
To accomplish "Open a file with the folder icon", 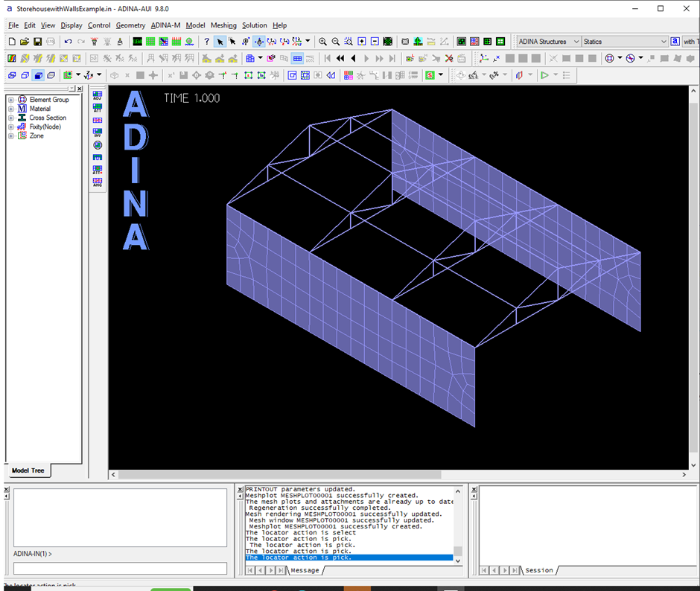I will click(x=25, y=42).
